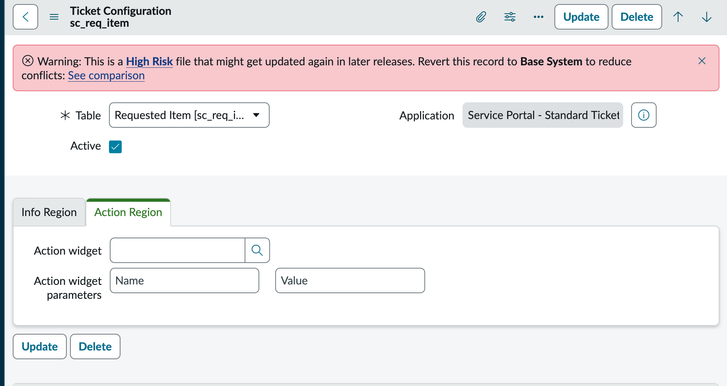The image size is (727, 386).
Task: Go to next record with down arrow
Action: coord(707,17)
